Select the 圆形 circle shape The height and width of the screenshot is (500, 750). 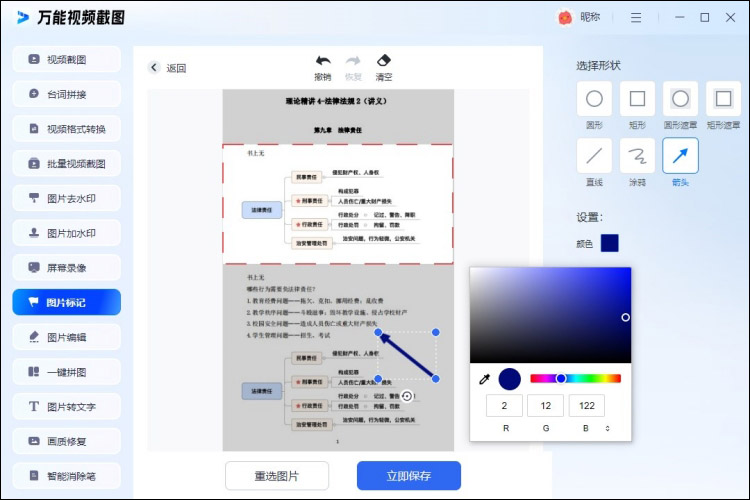[594, 99]
